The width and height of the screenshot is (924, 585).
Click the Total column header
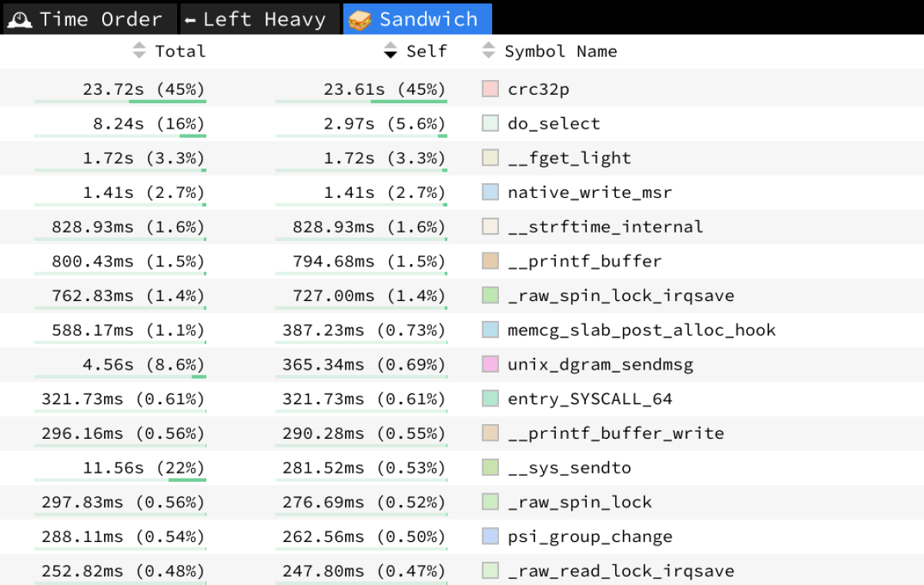(180, 51)
